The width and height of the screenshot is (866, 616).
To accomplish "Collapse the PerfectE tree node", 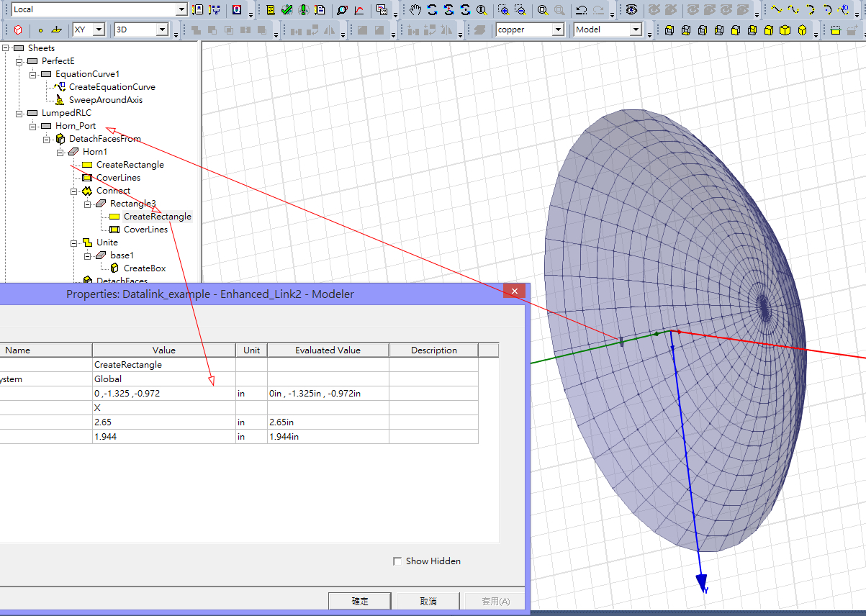I will [x=19, y=61].
